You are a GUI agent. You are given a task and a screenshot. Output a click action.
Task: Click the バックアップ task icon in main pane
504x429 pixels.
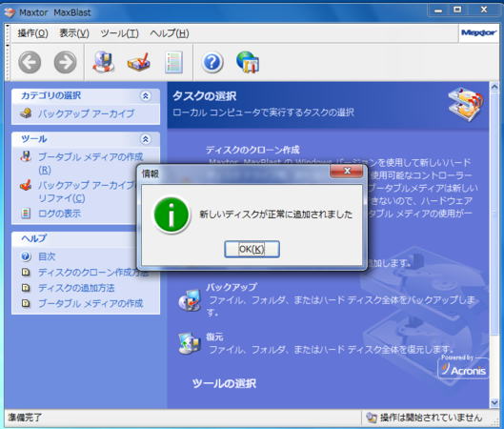click(x=190, y=299)
